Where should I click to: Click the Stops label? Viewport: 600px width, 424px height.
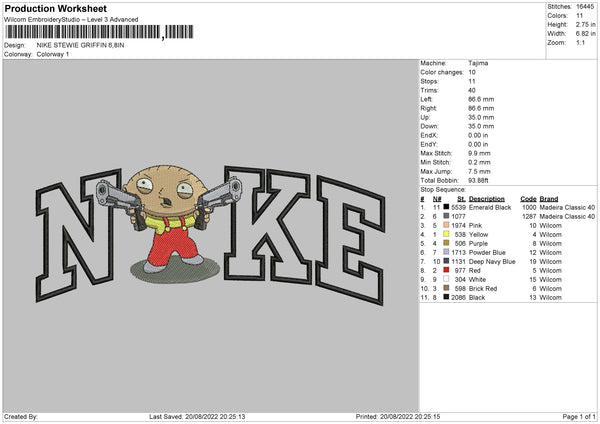(x=429, y=82)
